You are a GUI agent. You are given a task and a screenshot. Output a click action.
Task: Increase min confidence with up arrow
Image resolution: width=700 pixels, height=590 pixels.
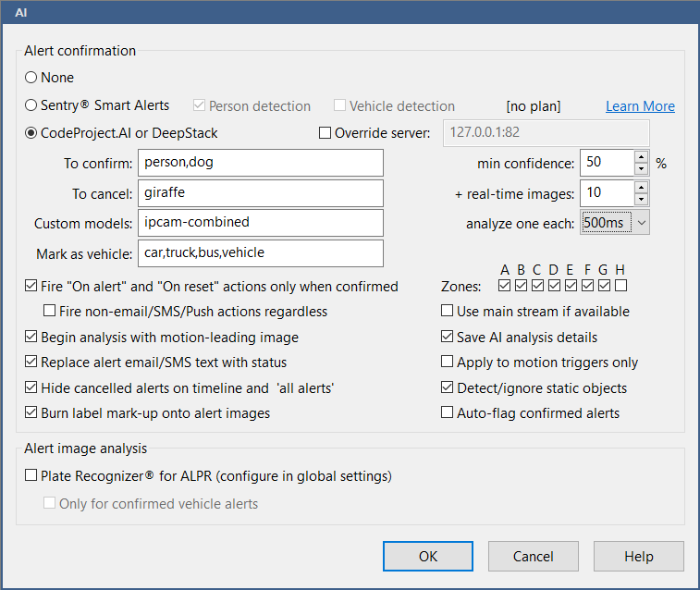click(641, 156)
